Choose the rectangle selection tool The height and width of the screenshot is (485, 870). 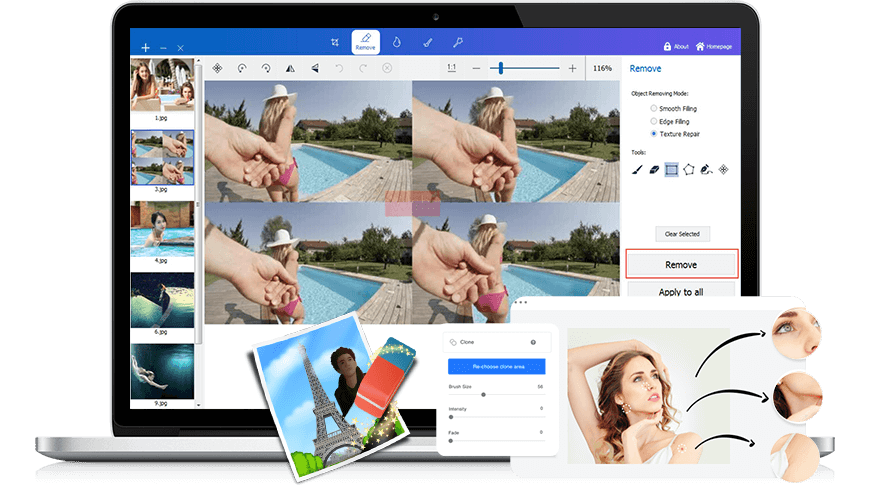[x=671, y=170]
